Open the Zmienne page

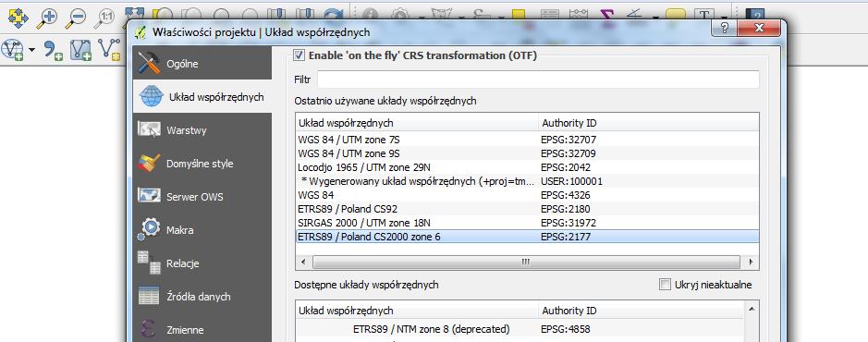pos(202,330)
